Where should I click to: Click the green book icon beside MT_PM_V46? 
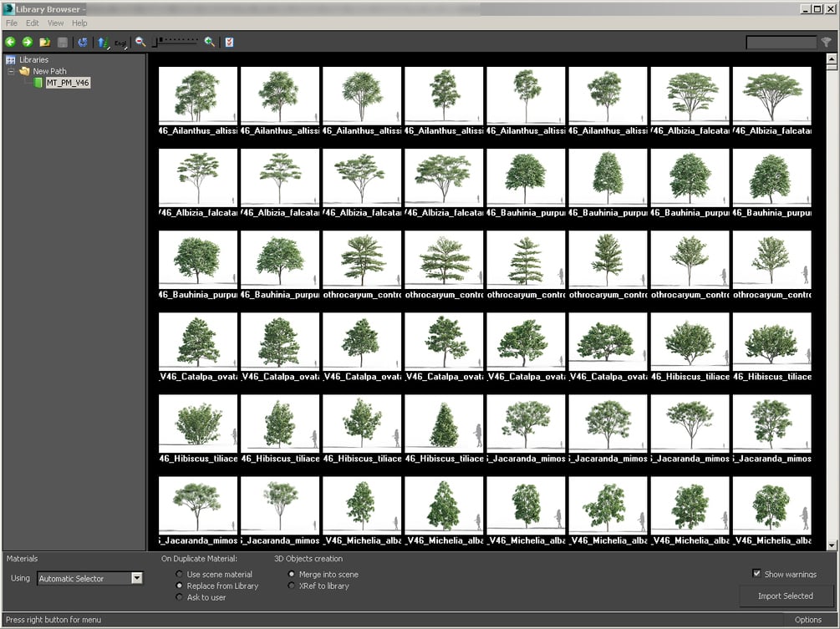tap(38, 83)
